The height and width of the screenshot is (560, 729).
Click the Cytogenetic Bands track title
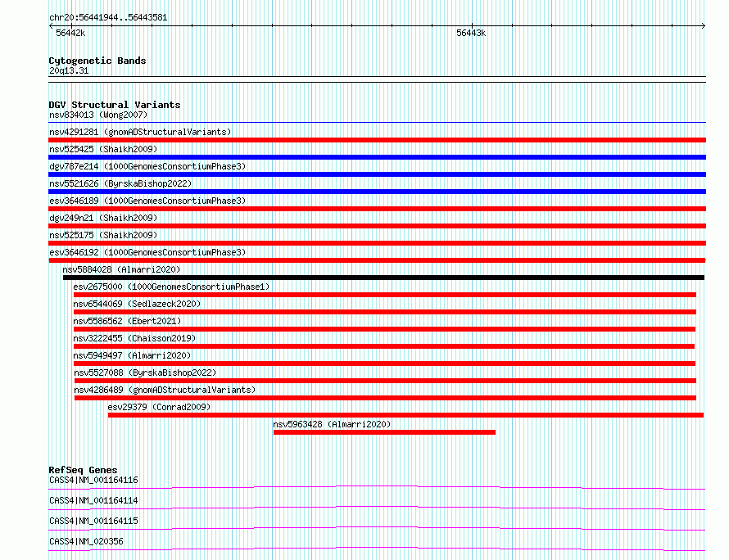click(97, 61)
